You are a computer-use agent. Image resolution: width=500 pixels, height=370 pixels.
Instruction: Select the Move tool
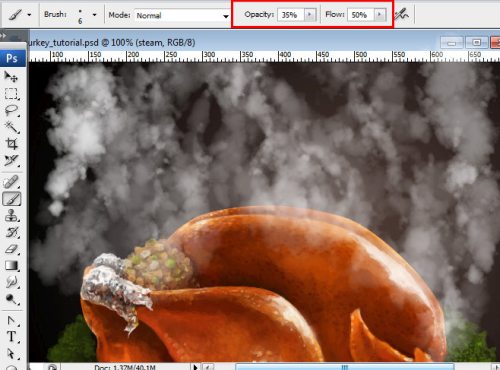[x=11, y=77]
